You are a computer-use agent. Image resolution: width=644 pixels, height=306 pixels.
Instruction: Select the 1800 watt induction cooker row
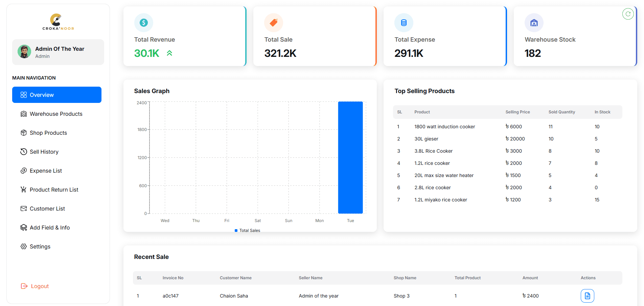[x=444, y=127]
